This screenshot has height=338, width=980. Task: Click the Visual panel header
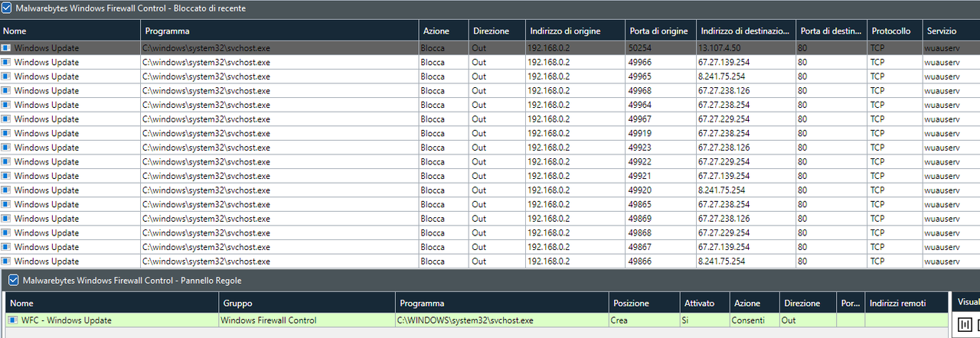coord(968,302)
